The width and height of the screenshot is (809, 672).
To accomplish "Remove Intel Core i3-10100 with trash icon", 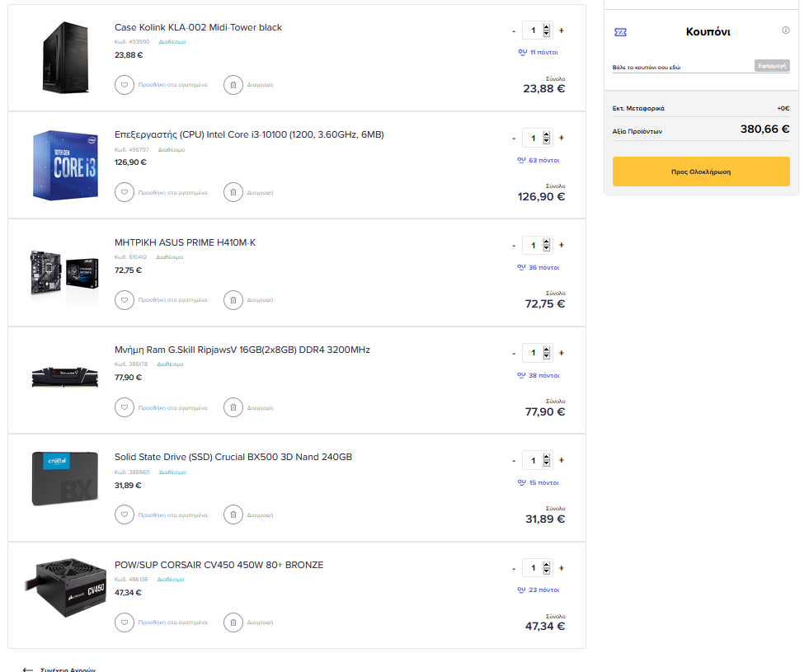I will pos(233,192).
